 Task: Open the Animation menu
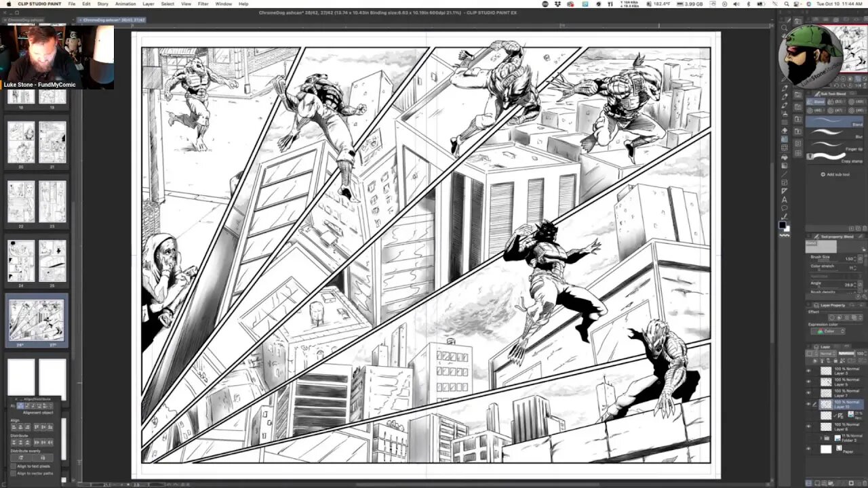click(125, 3)
